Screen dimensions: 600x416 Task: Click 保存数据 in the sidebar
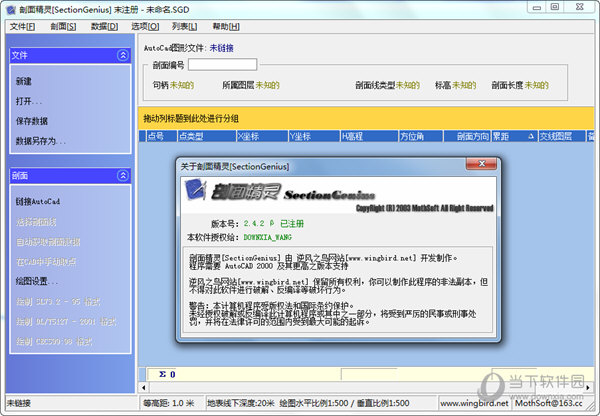tap(32, 121)
